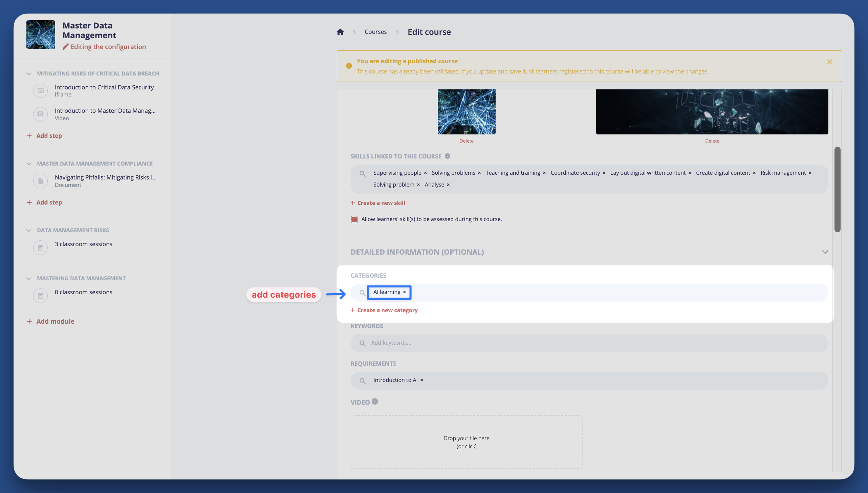Open Introduction to Critical Data Security step
The image size is (868, 493).
pos(104,87)
